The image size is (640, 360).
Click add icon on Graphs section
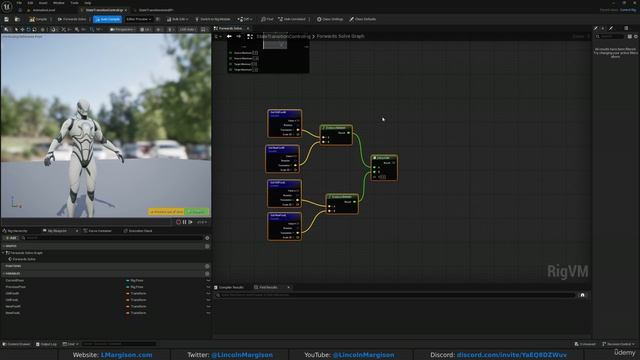(207, 246)
